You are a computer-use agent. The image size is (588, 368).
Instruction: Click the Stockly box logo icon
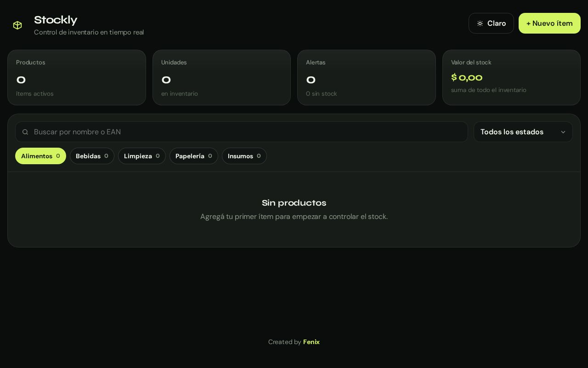(x=17, y=25)
